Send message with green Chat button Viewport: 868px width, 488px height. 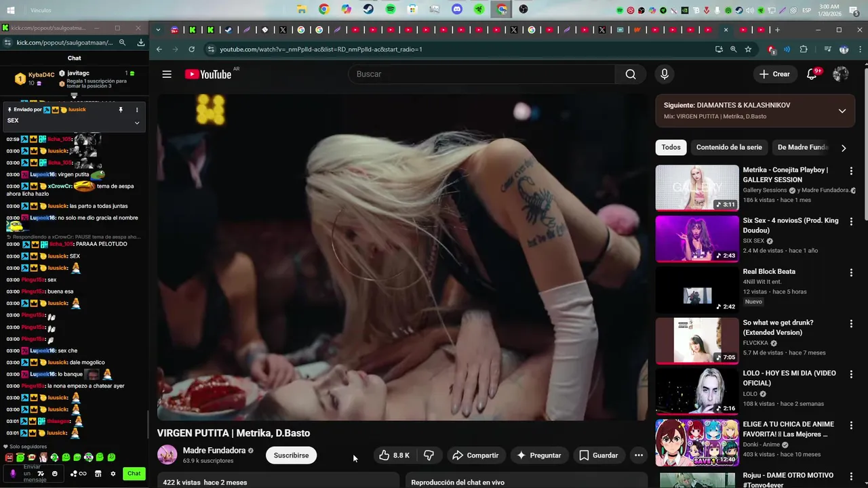point(134,473)
